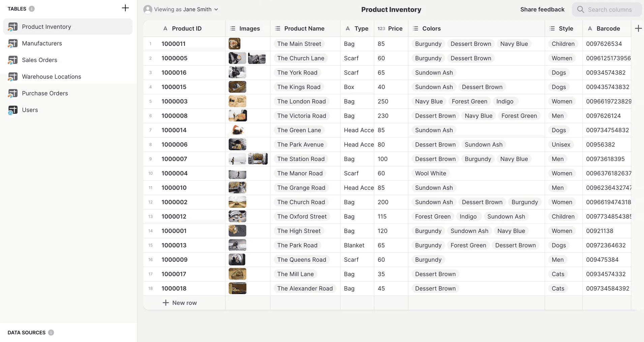This screenshot has height=342, width=644.
Task: Click the Warehouse Locations table icon
Action: coord(13,77)
